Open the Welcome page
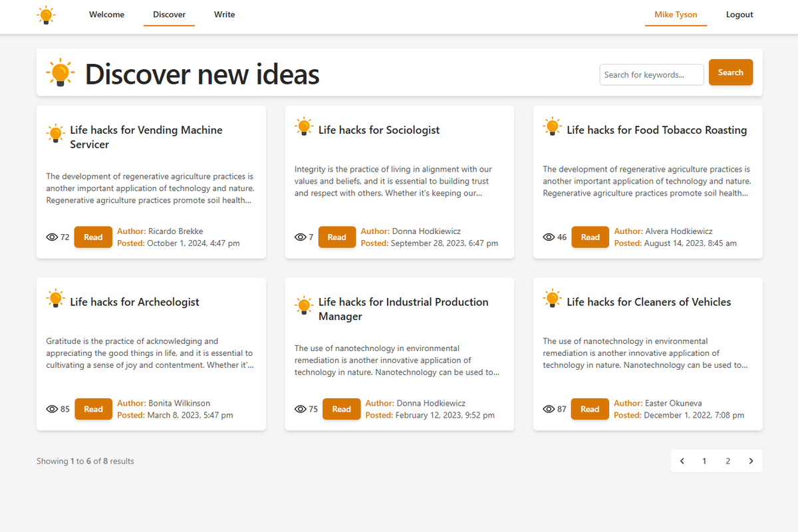The image size is (798, 532). pyautogui.click(x=106, y=15)
